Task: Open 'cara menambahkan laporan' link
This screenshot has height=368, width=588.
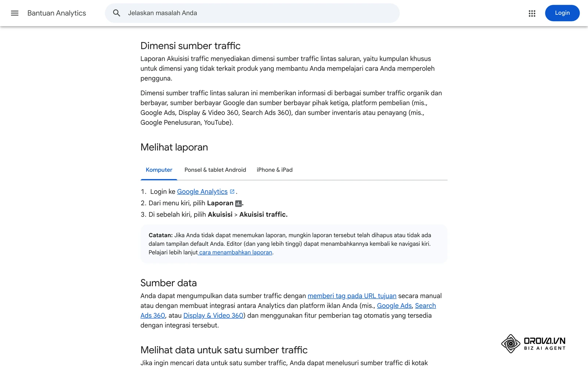Action: click(236, 252)
